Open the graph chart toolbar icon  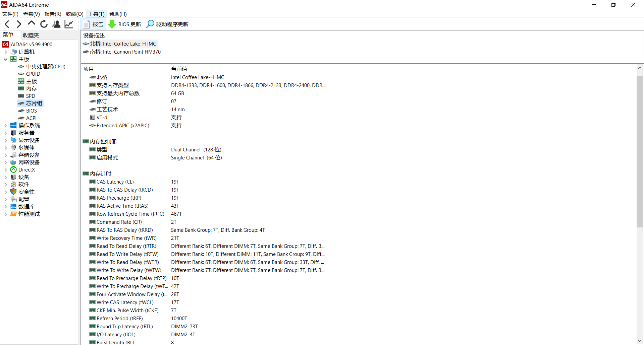point(69,24)
